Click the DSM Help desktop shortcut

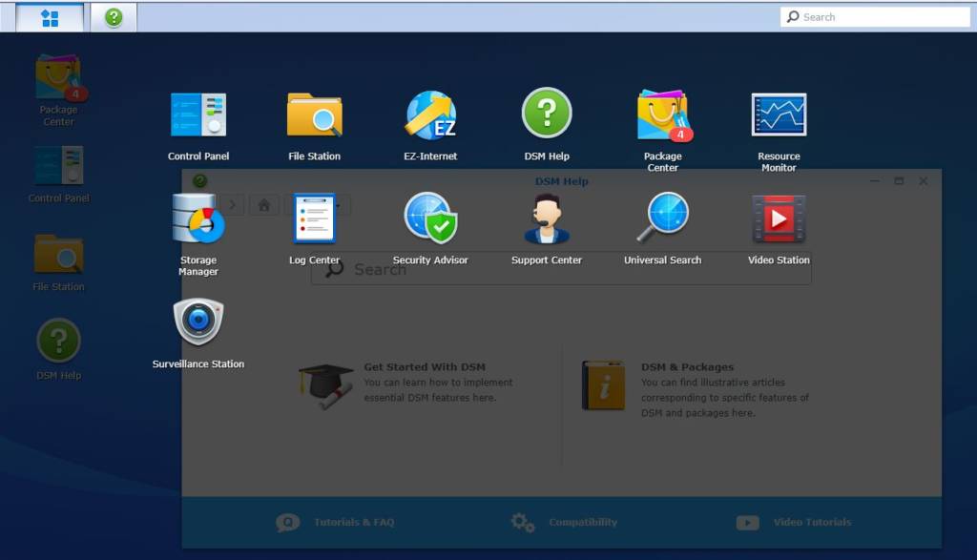pos(58,349)
